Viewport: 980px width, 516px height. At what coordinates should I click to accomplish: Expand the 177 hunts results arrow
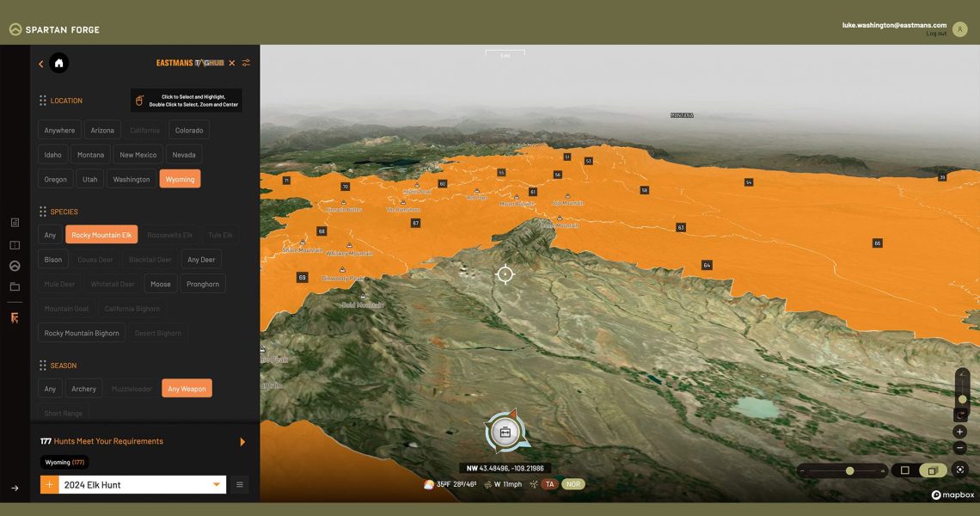coord(242,442)
